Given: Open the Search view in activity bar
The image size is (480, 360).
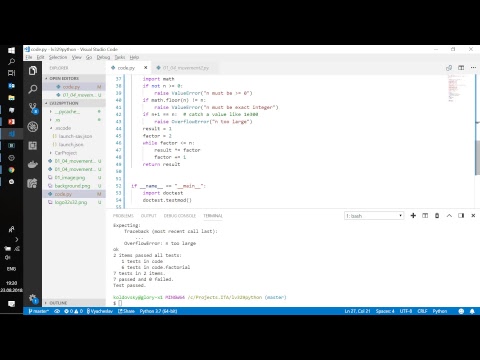Looking at the screenshot, I should tap(33, 89).
